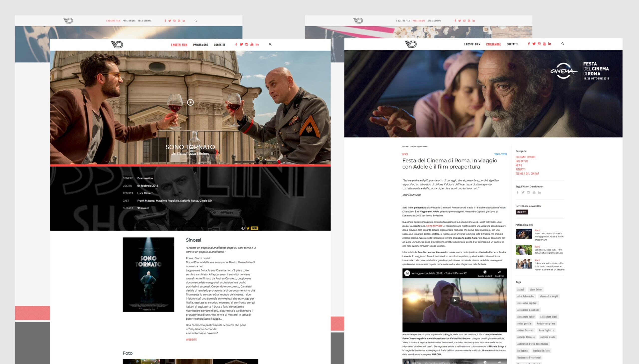Click the Alessandro Siani tag

point(548,317)
